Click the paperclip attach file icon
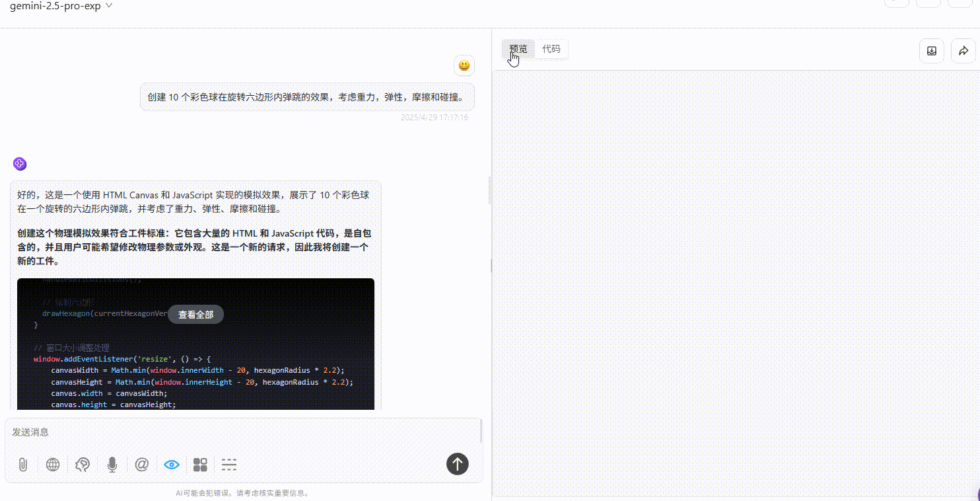This screenshot has width=980, height=501. (23, 465)
